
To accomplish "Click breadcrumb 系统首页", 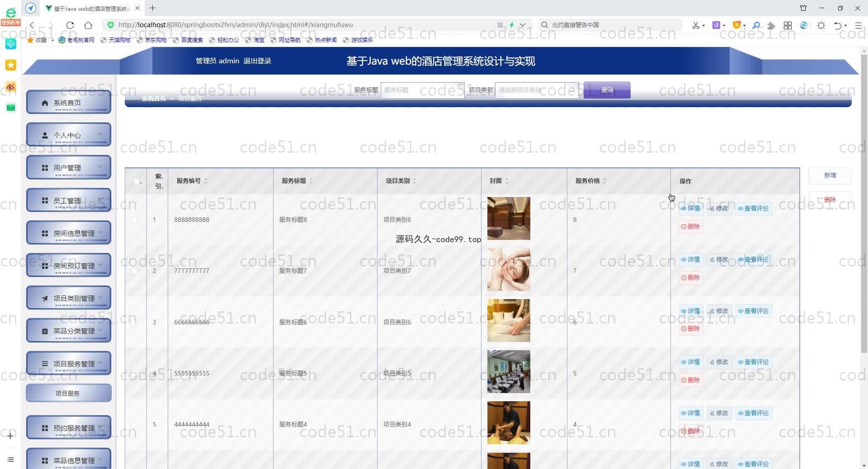I will coord(154,98).
